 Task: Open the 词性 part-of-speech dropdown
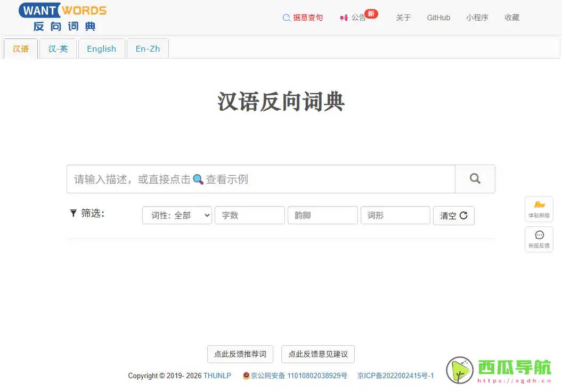pos(177,215)
